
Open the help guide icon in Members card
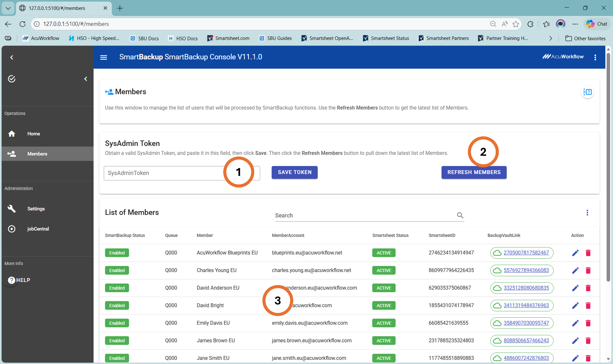tap(587, 92)
